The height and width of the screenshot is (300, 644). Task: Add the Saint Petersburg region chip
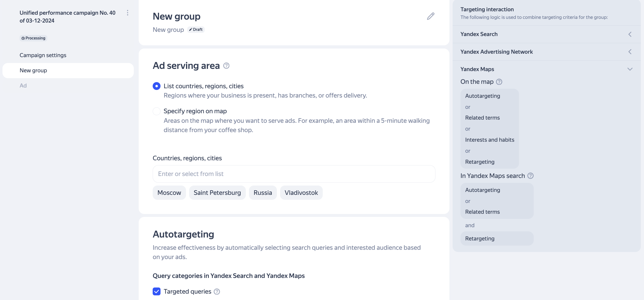(217, 193)
